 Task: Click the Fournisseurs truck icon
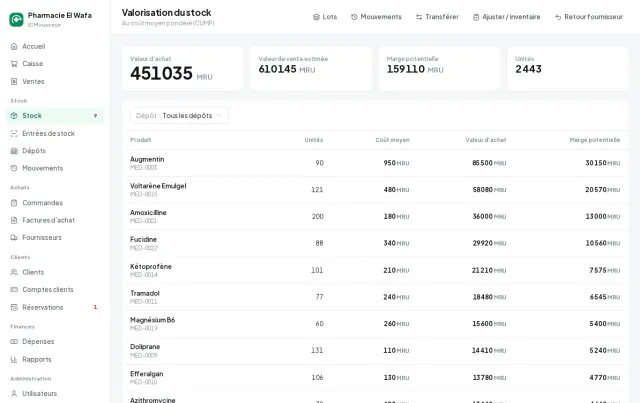(x=14, y=237)
